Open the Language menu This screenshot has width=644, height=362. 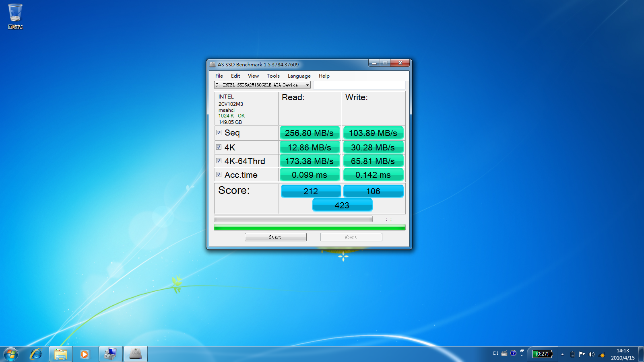[x=299, y=76]
